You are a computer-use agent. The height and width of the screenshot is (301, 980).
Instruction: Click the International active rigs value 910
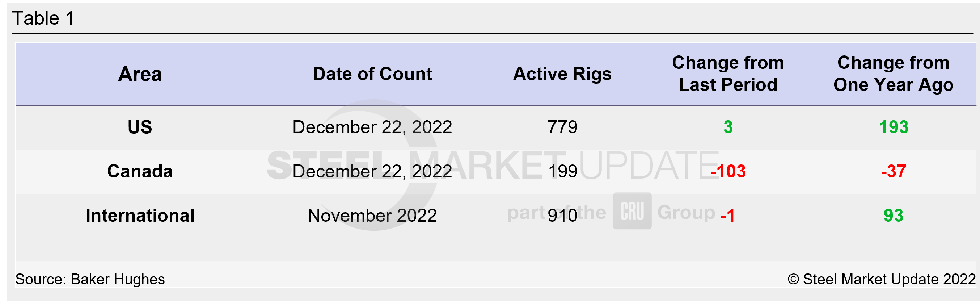pyautogui.click(x=562, y=215)
